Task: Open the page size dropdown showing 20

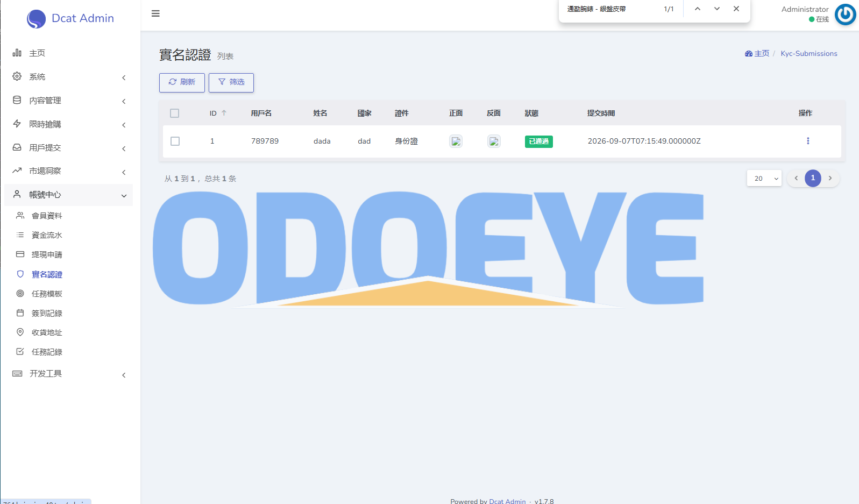Action: [764, 179]
